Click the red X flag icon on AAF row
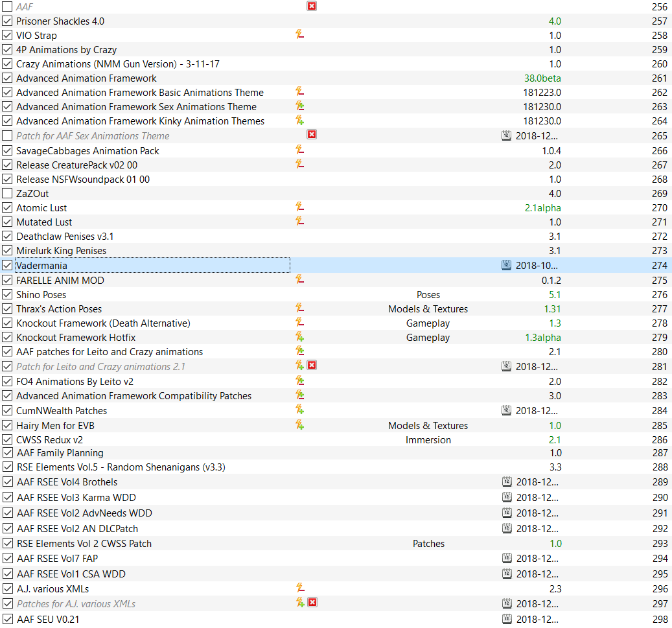This screenshot has width=672, height=628. pyautogui.click(x=312, y=6)
